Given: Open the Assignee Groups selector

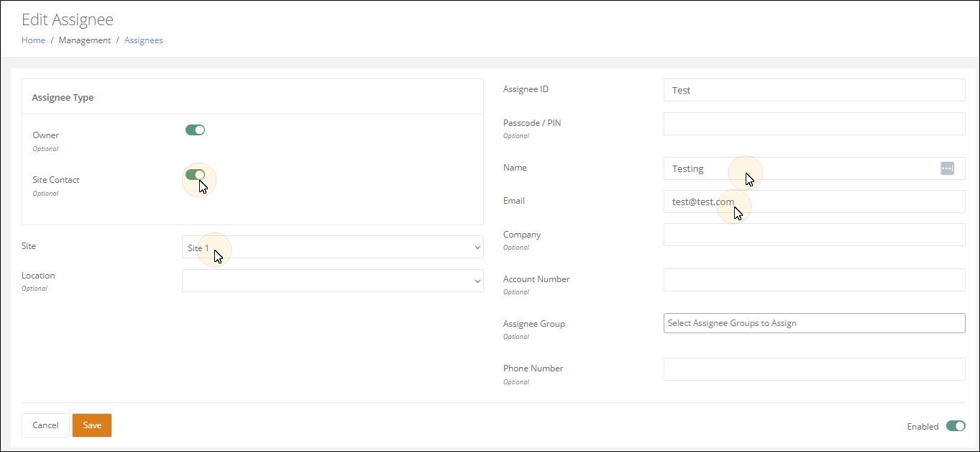Looking at the screenshot, I should pyautogui.click(x=814, y=323).
